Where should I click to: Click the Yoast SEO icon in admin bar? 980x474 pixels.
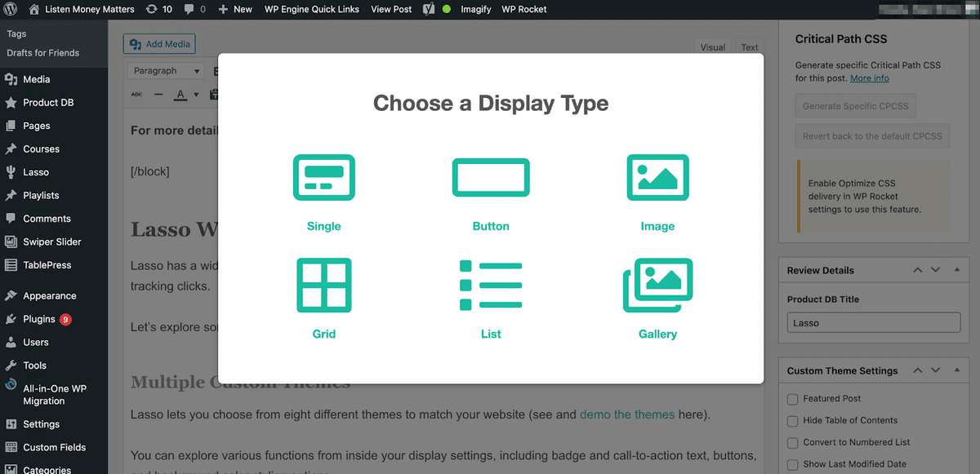point(429,9)
